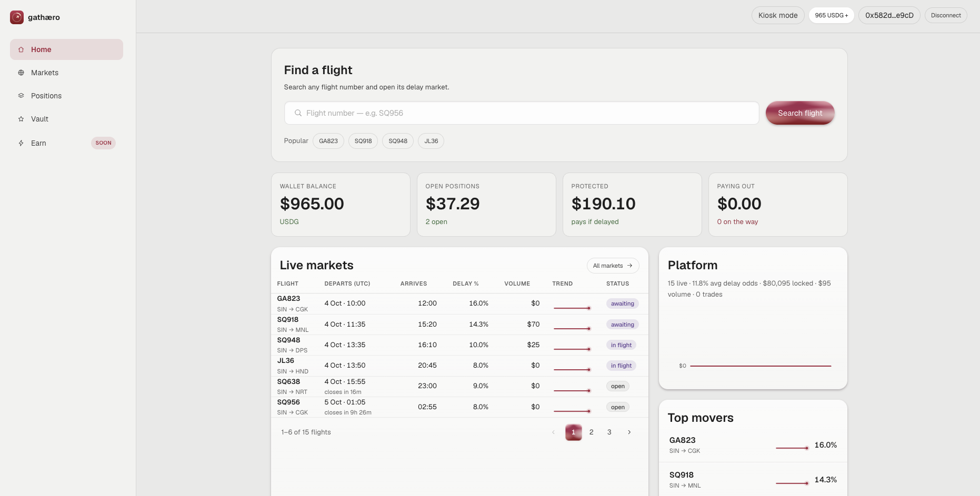The height and width of the screenshot is (496, 980).
Task: Click the in flight badge for JL36
Action: [x=621, y=366]
